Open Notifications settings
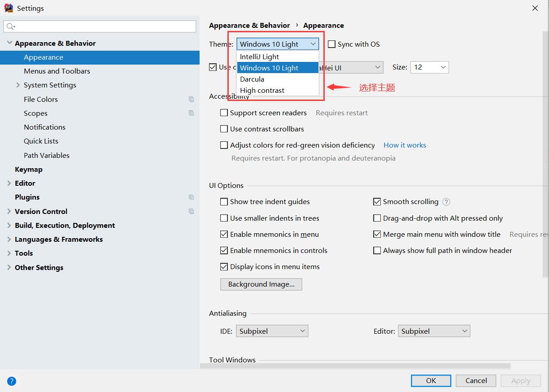Image resolution: width=549 pixels, height=392 pixels. (x=44, y=127)
